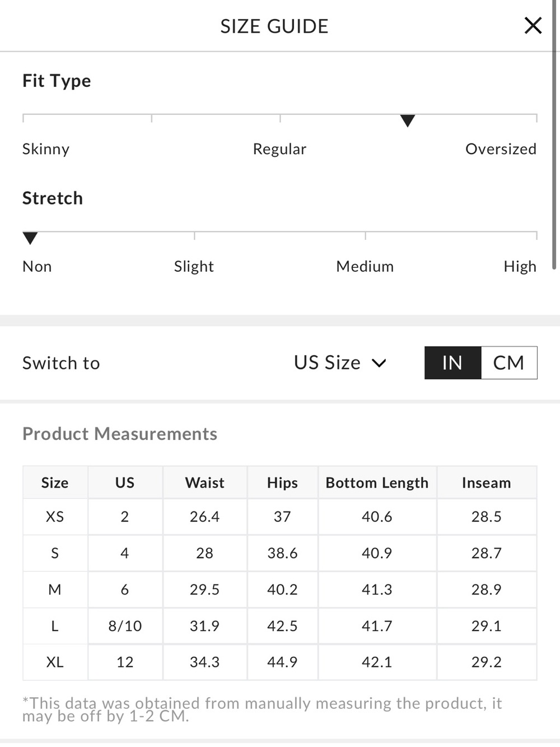
Task: Click the Waist column header
Action: tap(204, 482)
